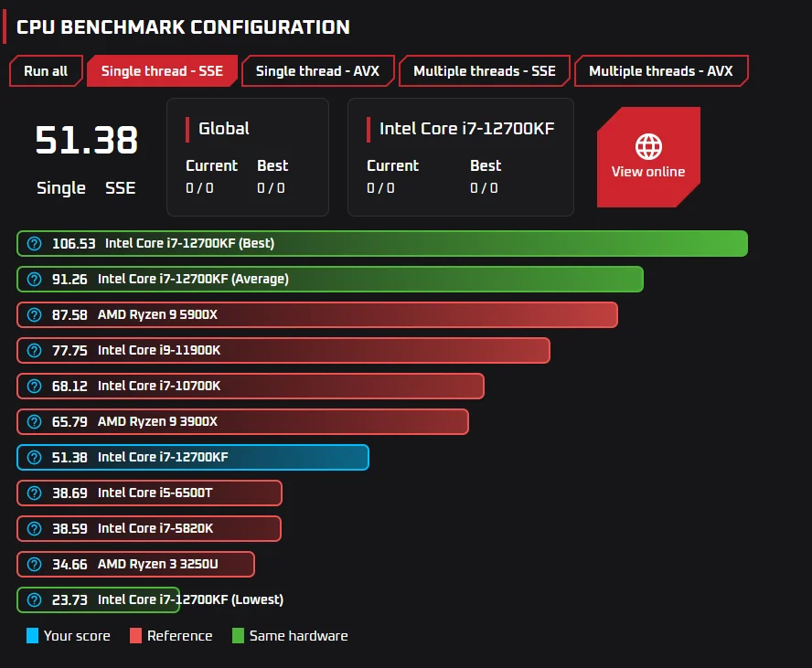Click help icon beside 91.26 Average score
The image size is (812, 668).
[34, 280]
